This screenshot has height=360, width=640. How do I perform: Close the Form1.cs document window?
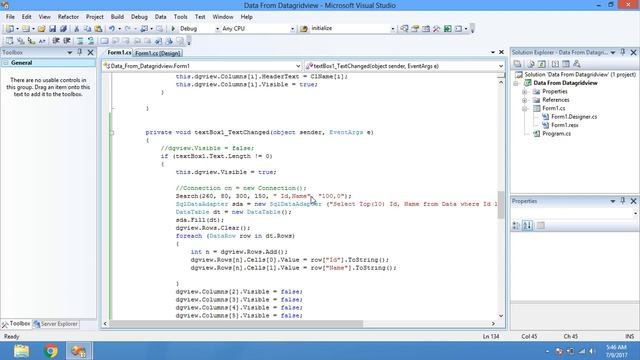501,52
